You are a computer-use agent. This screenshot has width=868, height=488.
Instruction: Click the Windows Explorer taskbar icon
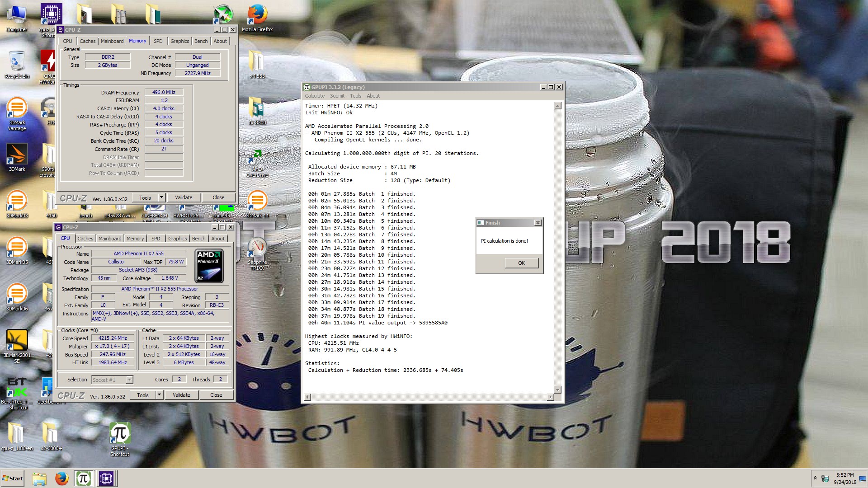click(x=39, y=479)
